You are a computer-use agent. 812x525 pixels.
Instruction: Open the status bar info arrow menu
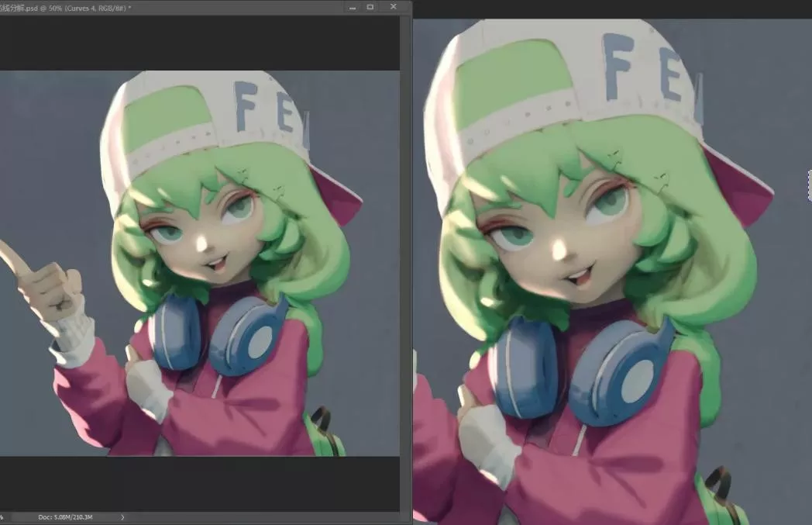[x=122, y=517]
